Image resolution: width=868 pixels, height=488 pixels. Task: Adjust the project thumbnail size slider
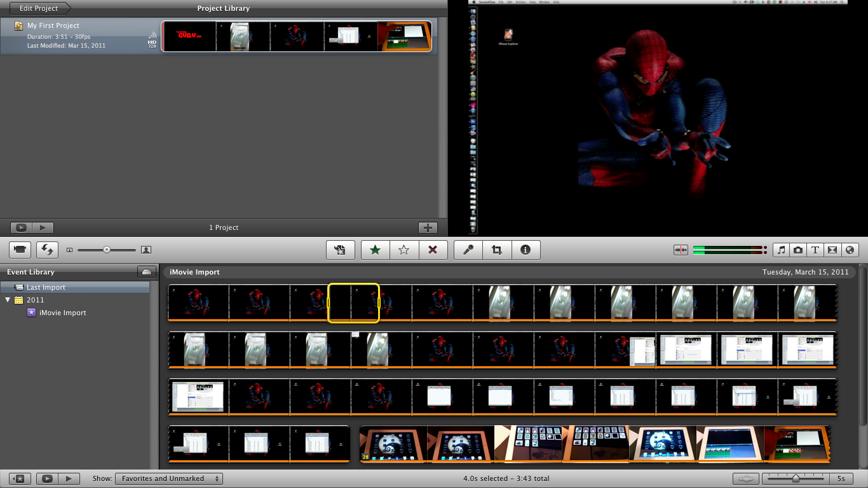point(106,250)
